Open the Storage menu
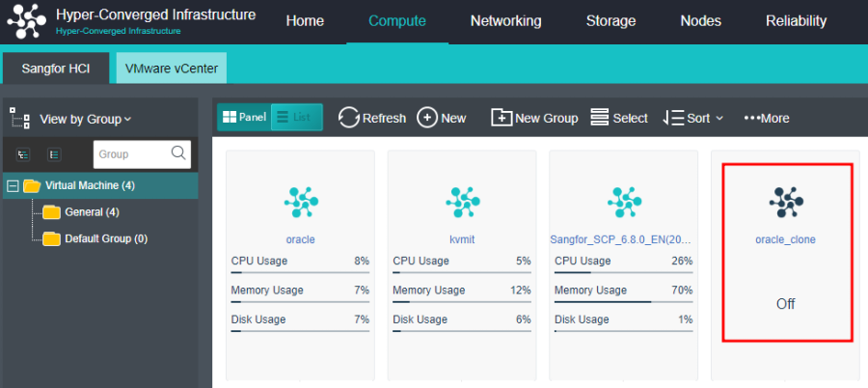868x388 pixels. click(x=611, y=21)
